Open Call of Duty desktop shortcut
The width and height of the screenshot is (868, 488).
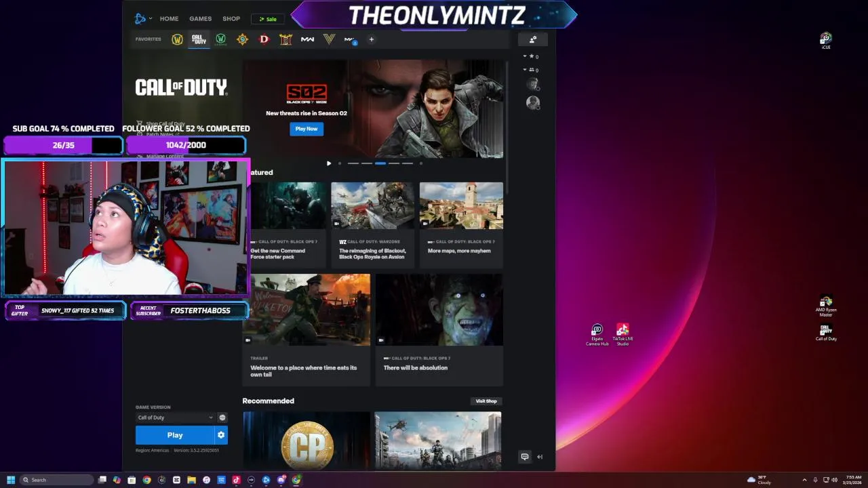[826, 333]
